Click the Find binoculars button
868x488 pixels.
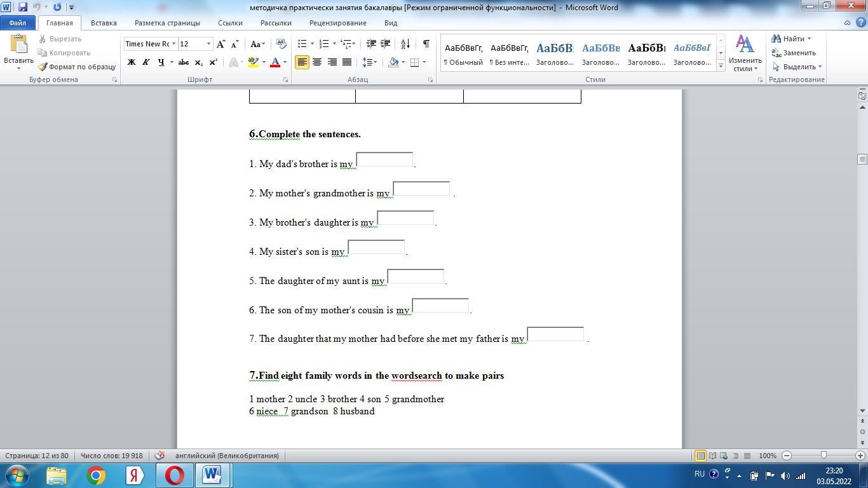[790, 39]
